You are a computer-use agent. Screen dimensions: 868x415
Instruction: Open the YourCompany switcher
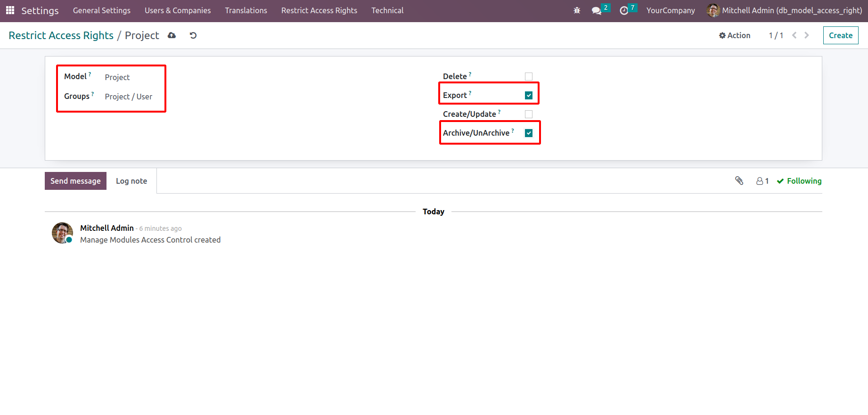670,10
